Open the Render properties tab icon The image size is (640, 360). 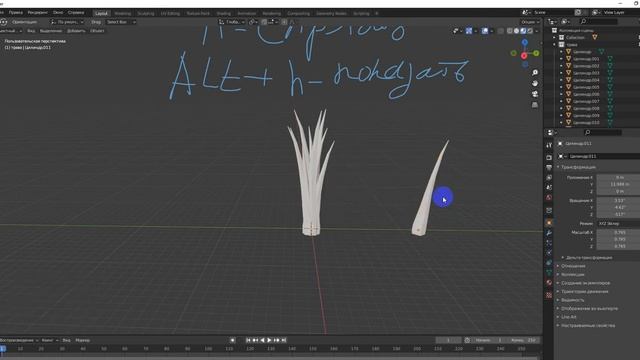[x=549, y=158]
